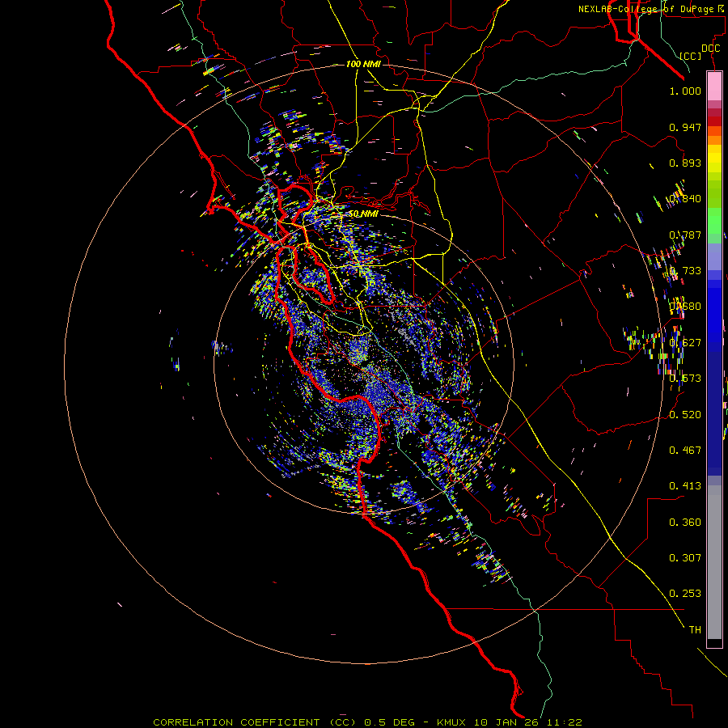This screenshot has width=728, height=728.
Task: Click the 0.307 legend value
Action: point(685,558)
